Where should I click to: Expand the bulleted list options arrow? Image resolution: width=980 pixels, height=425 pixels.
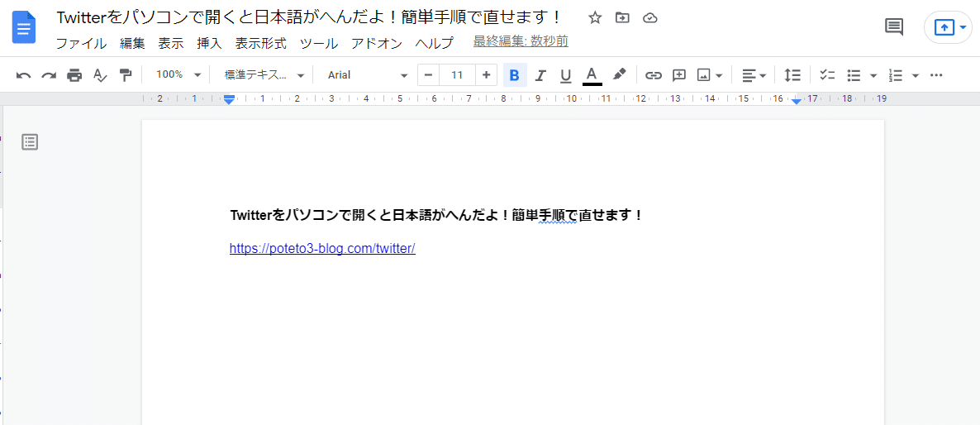(873, 75)
